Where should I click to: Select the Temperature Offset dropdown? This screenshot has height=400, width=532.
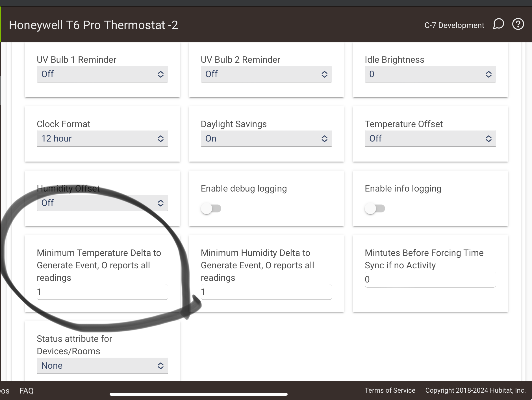tap(430, 139)
